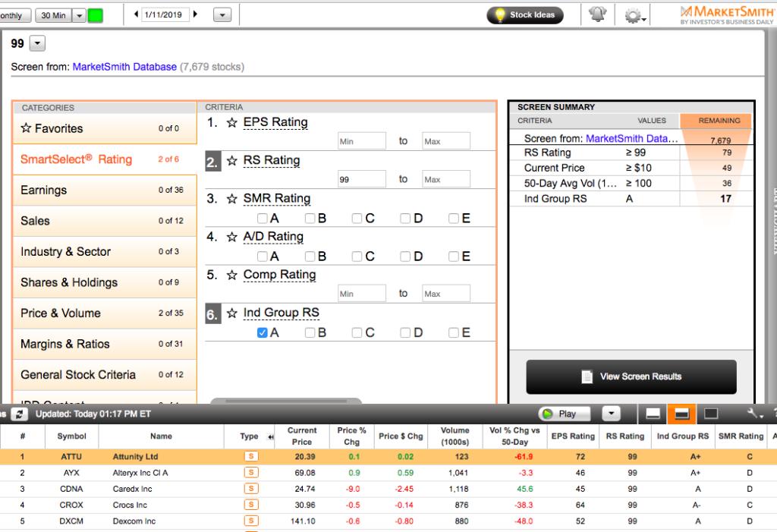Sort by Current Price column header
The height and width of the screenshot is (532, 777).
[302, 436]
